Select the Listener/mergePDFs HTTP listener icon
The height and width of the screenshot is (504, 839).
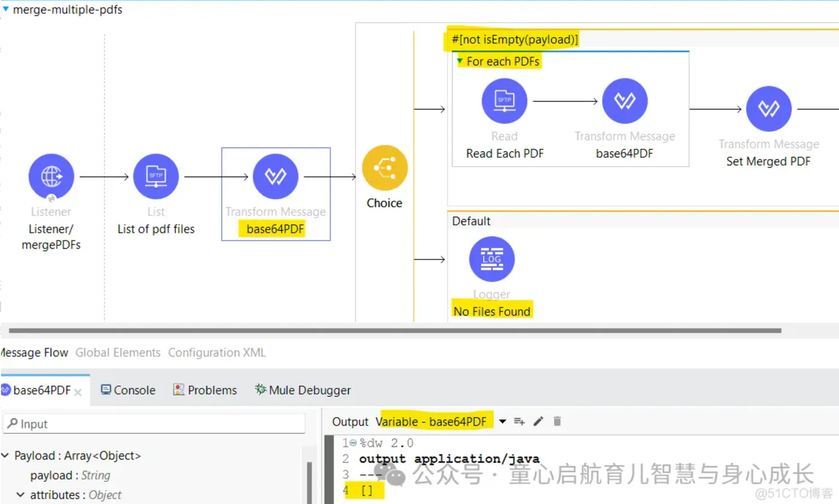coord(51,177)
